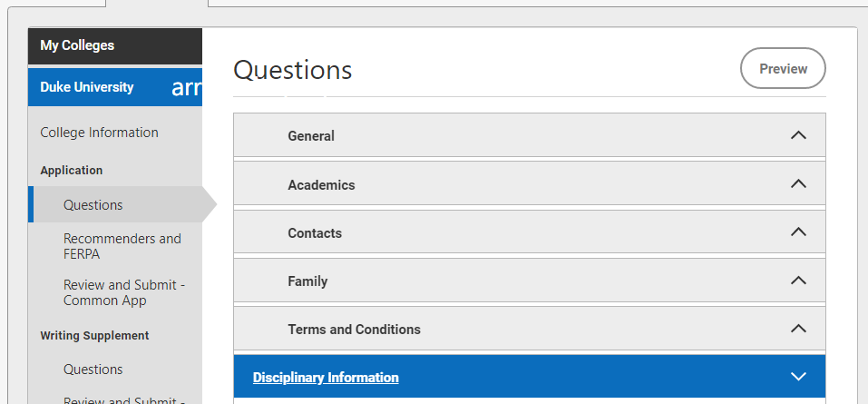Open Review and Submit - Common App
868x404 pixels.
click(x=124, y=292)
